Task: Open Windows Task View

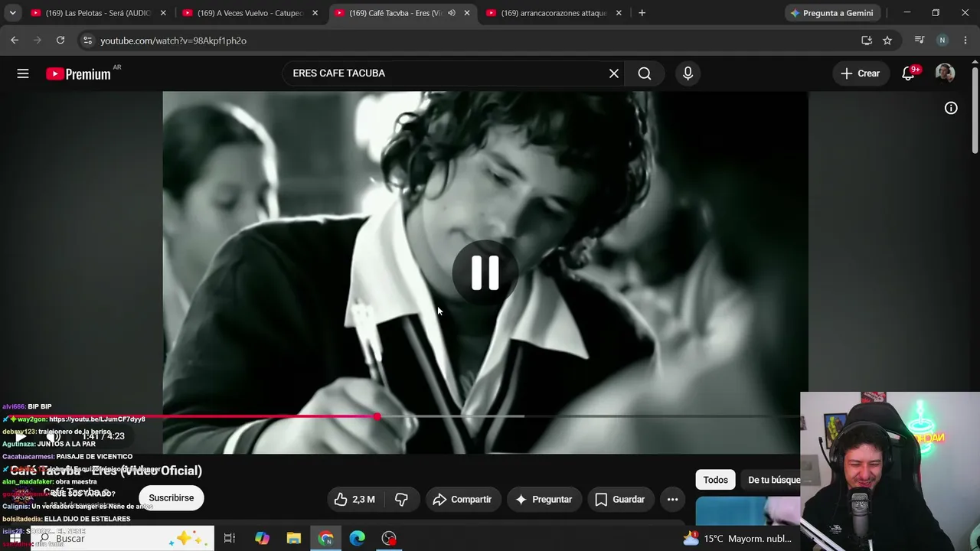Action: point(229,539)
